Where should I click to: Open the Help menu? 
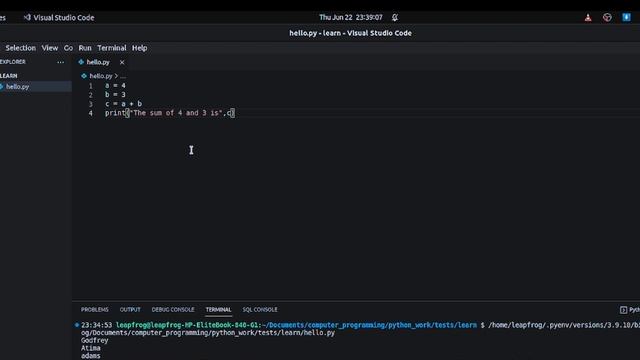click(139, 48)
